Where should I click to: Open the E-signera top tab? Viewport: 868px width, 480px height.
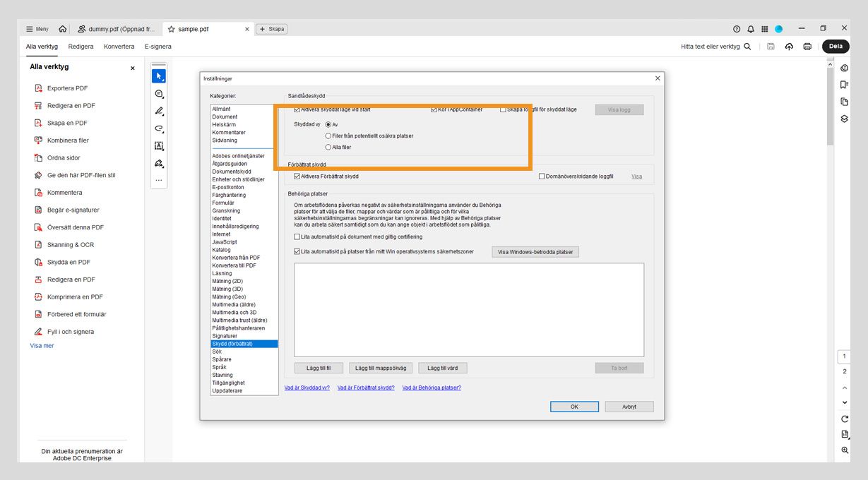point(158,47)
